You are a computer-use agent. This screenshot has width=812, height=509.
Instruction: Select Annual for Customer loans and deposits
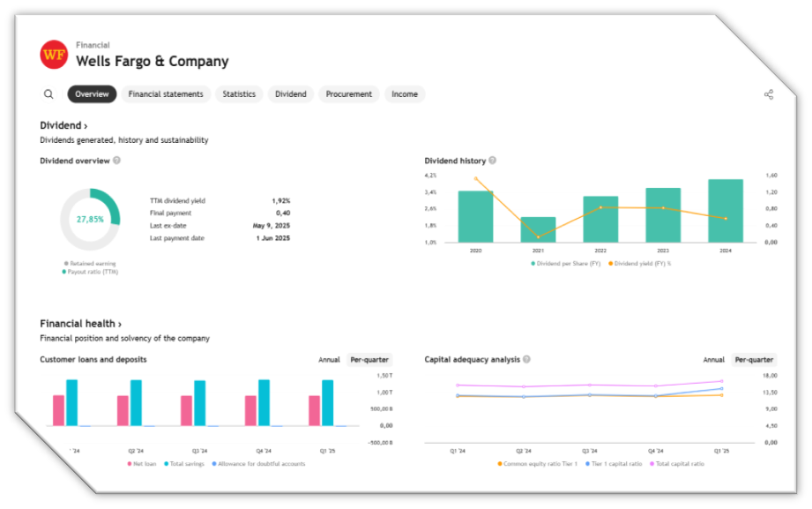[329, 360]
